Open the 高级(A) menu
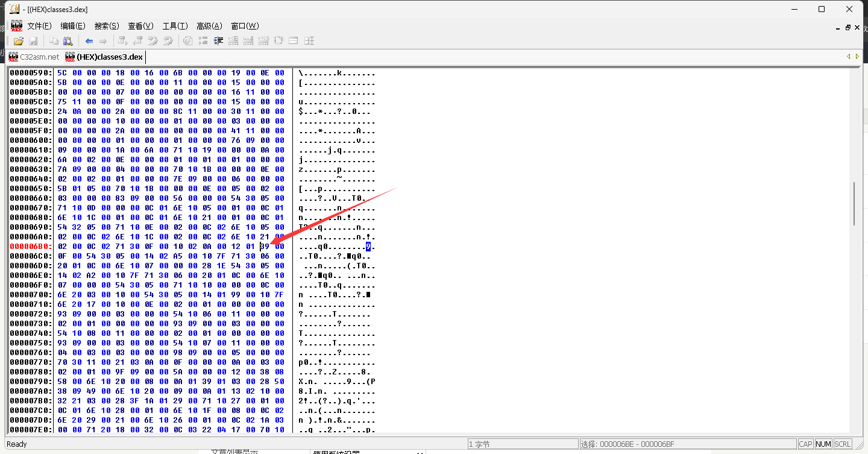 coord(209,26)
